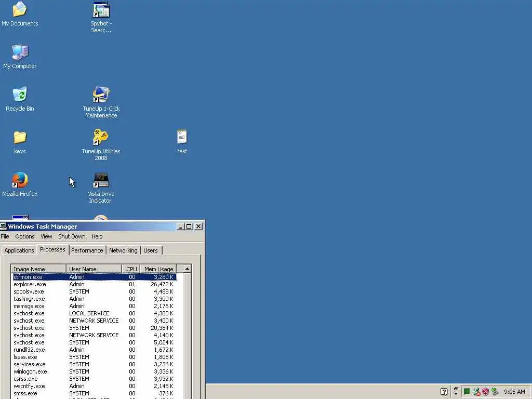
Task: Select the lsass.exe process row
Action: (x=94, y=357)
